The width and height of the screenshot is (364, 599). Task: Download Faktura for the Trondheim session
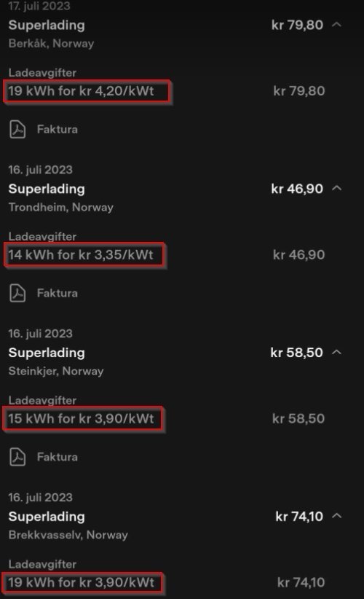click(x=58, y=294)
